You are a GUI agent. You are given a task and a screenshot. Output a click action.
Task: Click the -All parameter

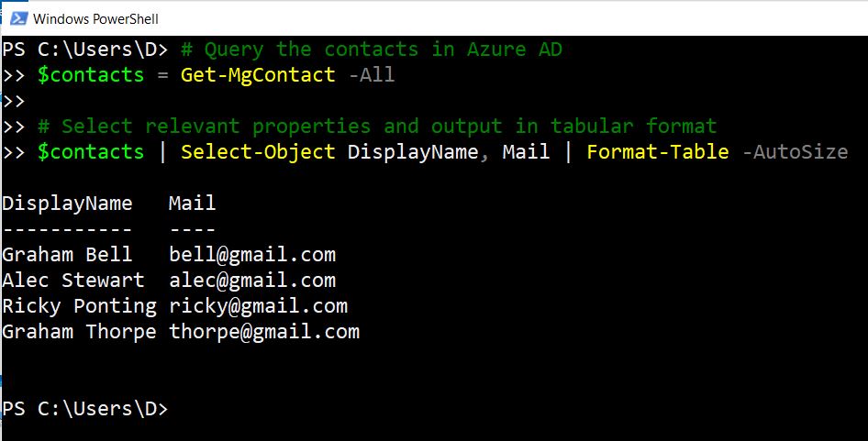point(372,74)
